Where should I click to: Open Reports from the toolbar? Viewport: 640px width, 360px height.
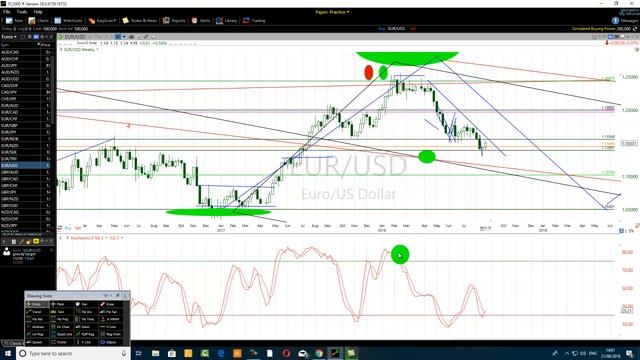[x=174, y=20]
